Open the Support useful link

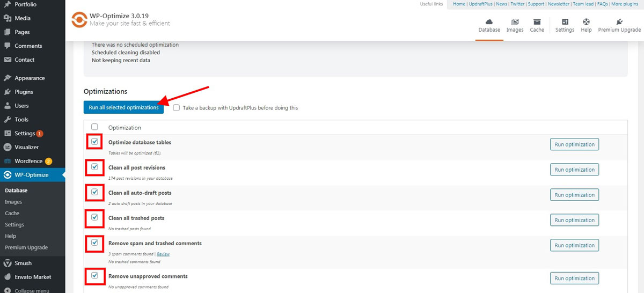click(536, 4)
